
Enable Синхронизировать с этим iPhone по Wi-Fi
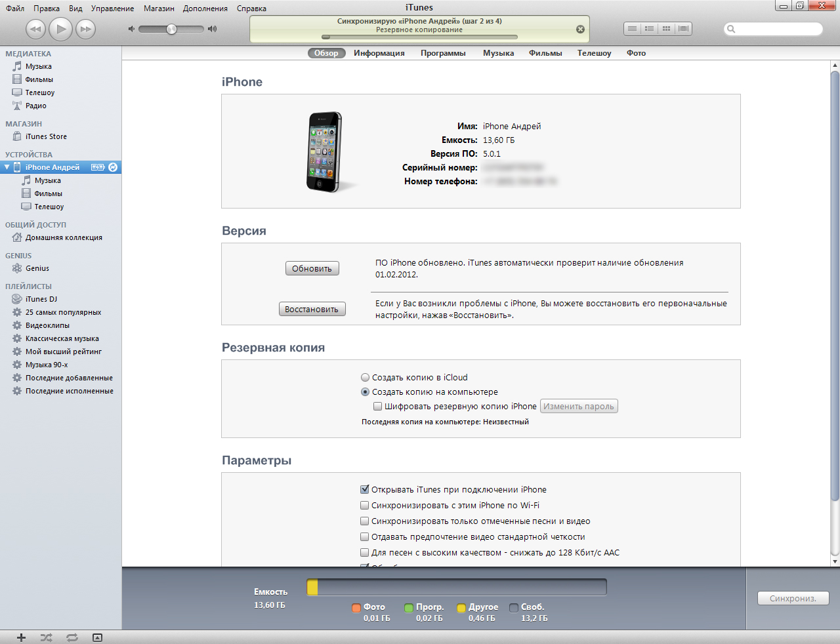coord(365,506)
